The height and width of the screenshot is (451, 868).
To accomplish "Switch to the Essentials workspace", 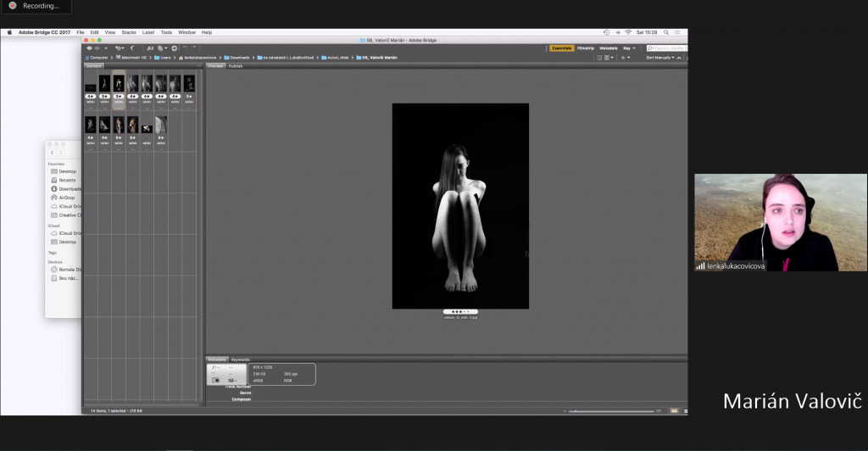I will tap(562, 48).
